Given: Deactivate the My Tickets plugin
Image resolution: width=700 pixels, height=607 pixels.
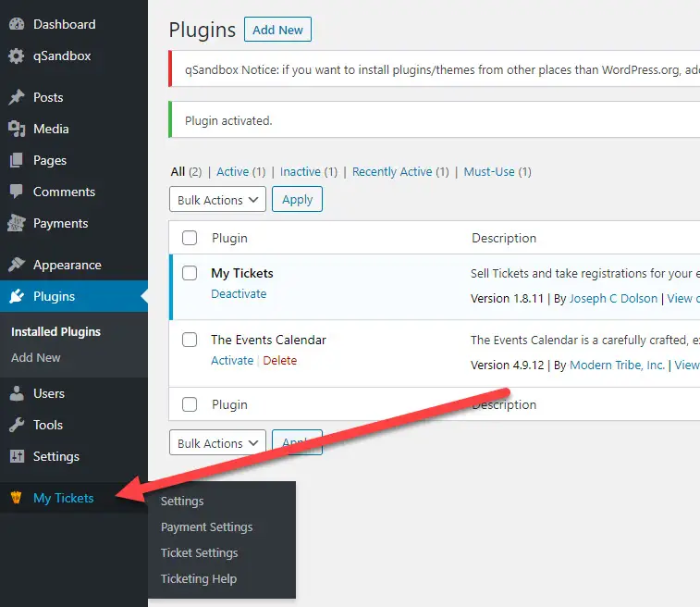Looking at the screenshot, I should click(239, 294).
